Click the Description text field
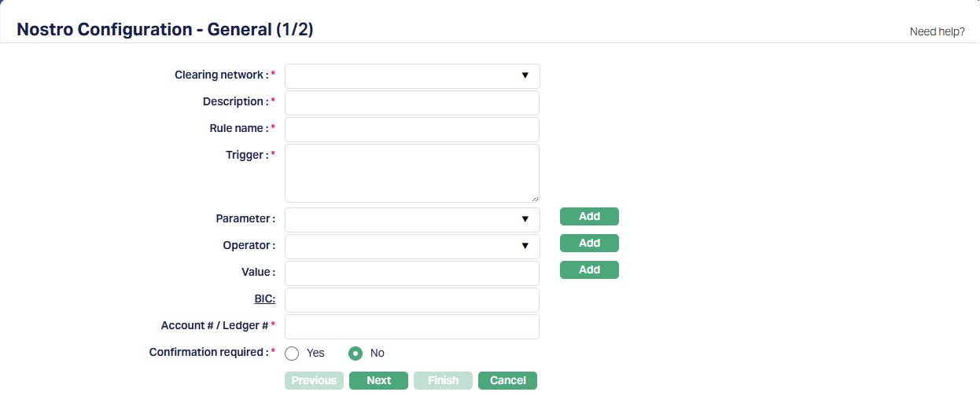 412,102
